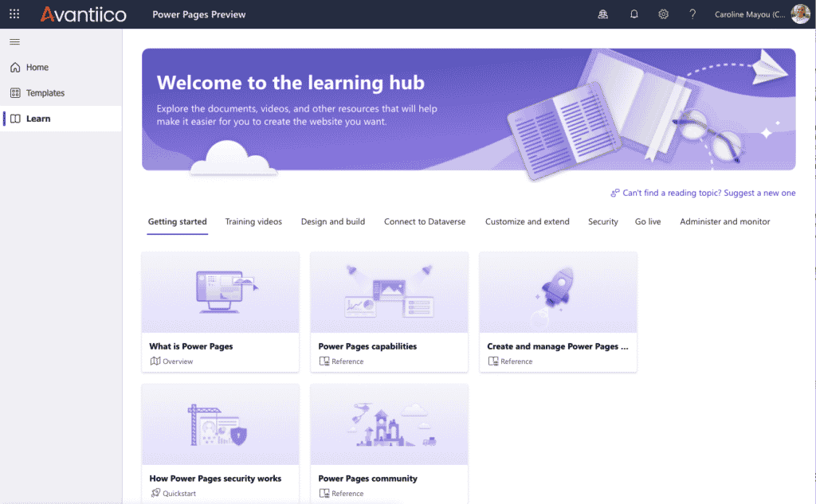Open Templates in sidebar
This screenshot has height=504, width=816.
(61, 92)
